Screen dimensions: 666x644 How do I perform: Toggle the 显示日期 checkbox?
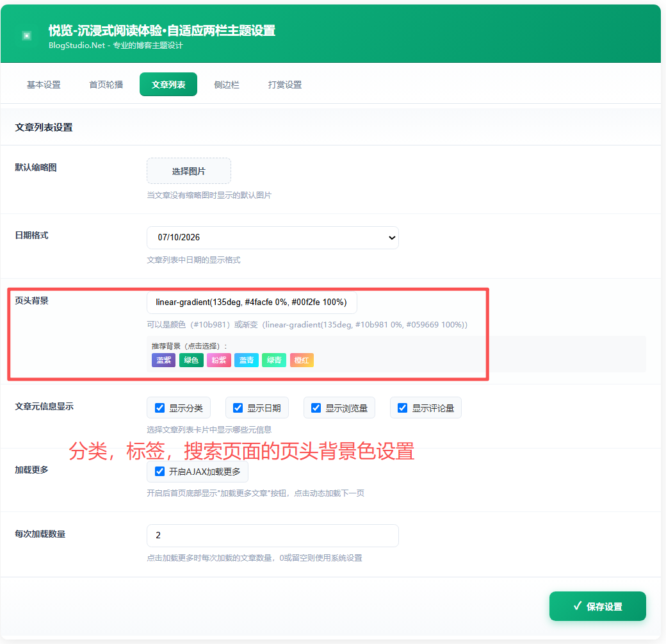tap(238, 408)
